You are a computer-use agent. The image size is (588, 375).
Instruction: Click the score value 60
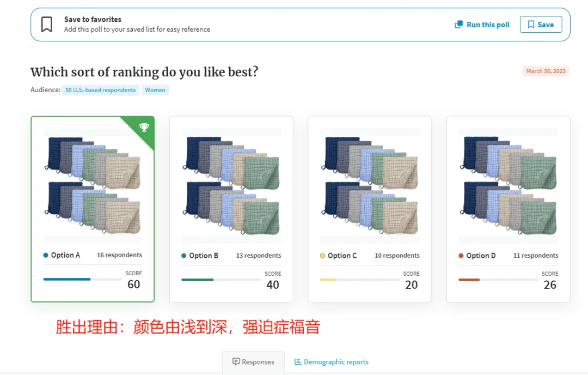click(x=133, y=284)
